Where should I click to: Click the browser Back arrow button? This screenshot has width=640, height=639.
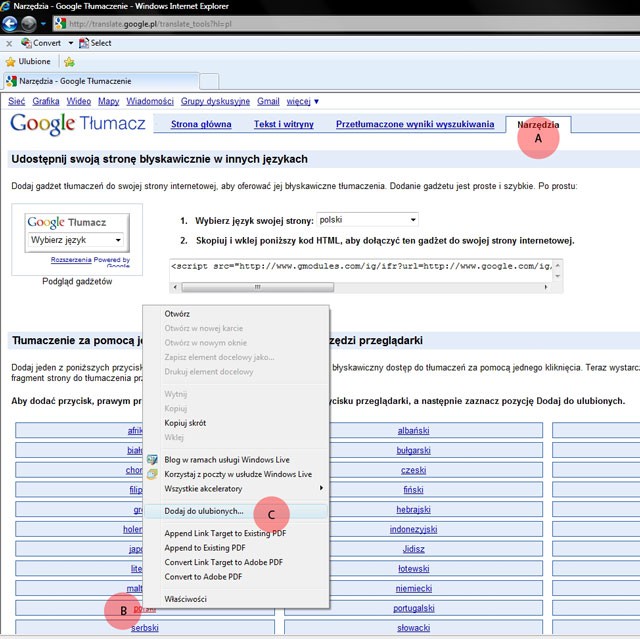pos(9,24)
